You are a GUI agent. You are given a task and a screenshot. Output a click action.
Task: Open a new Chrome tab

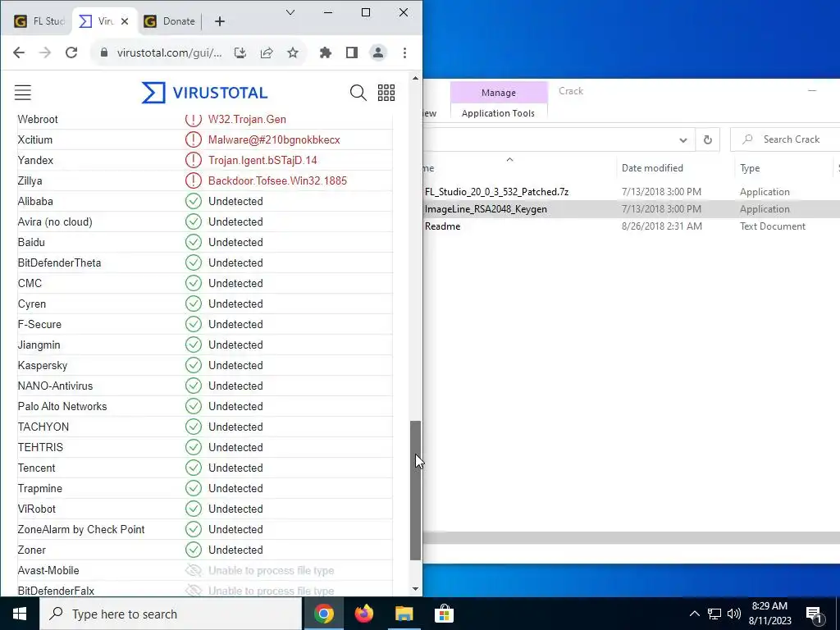pyautogui.click(x=220, y=21)
